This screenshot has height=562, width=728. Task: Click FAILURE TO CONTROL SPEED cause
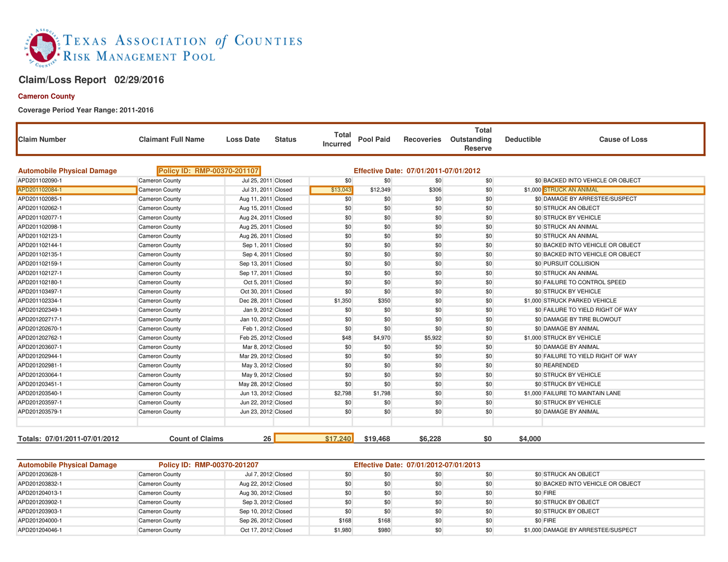(x=584, y=282)
